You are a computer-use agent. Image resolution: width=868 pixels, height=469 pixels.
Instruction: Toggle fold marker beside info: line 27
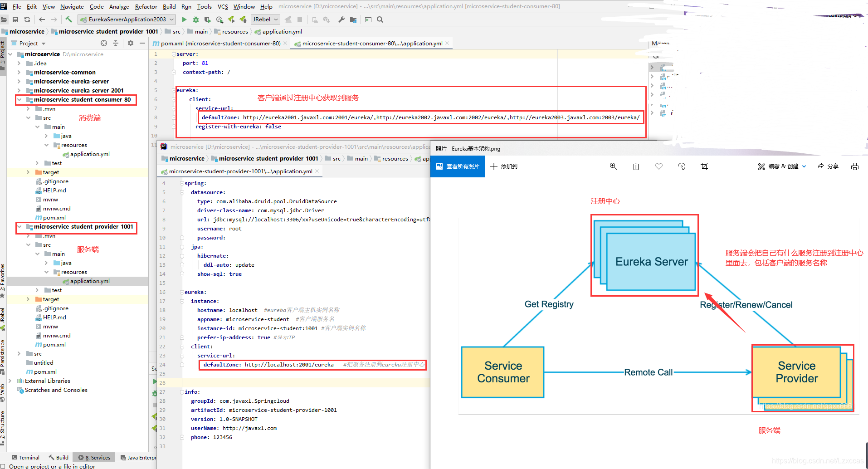(x=182, y=392)
